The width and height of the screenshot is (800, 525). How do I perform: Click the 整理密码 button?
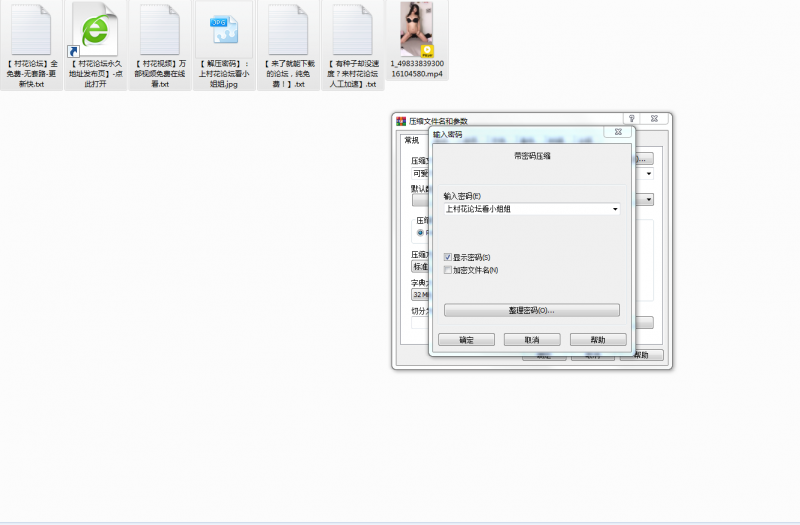coord(531,310)
